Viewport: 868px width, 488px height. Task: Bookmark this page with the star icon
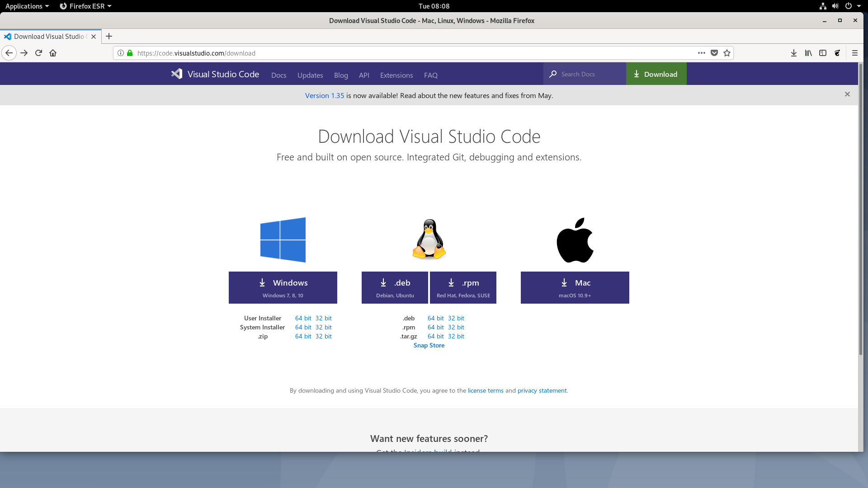[x=727, y=53]
